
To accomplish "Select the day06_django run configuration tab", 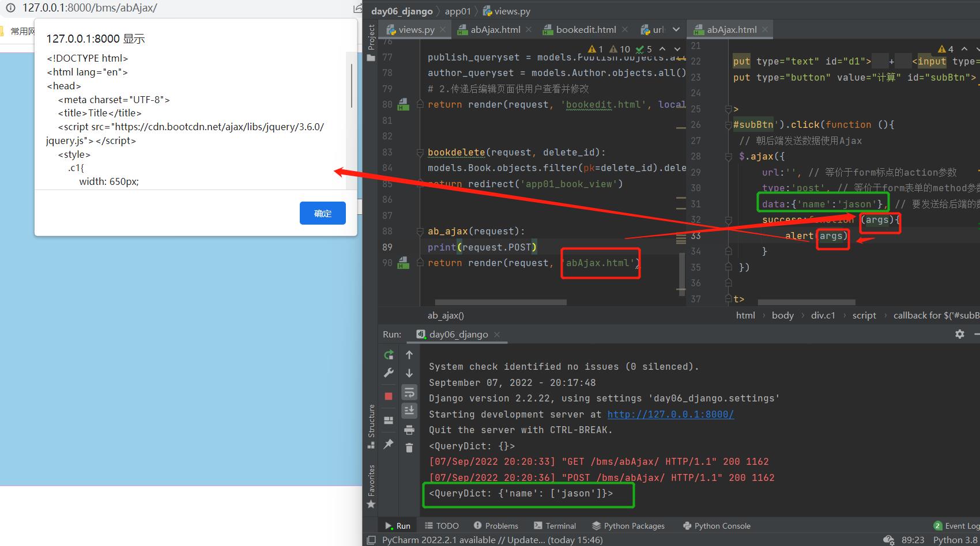I will tap(458, 334).
